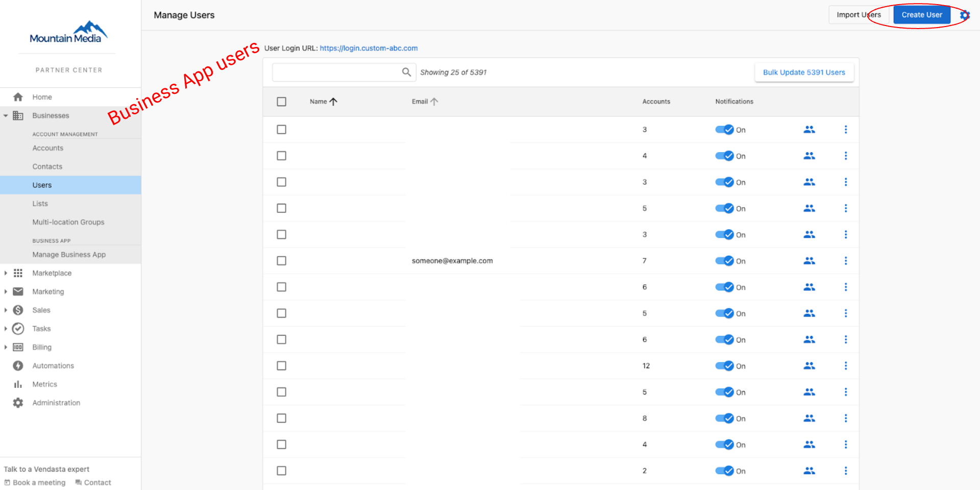Toggle notifications off for someone@example.com
Image resolution: width=980 pixels, height=490 pixels.
724,261
